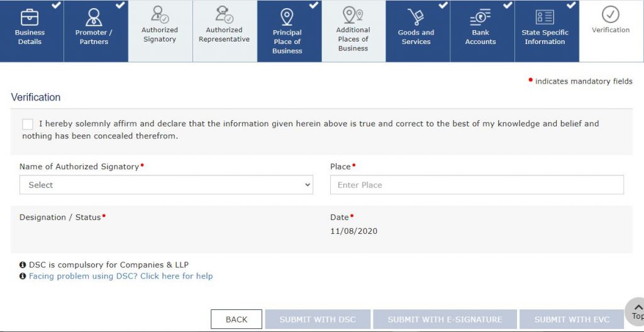Screen dimensions: 644x332
Task: Click the 'indicates mandatory fields' note
Action: point(584,81)
